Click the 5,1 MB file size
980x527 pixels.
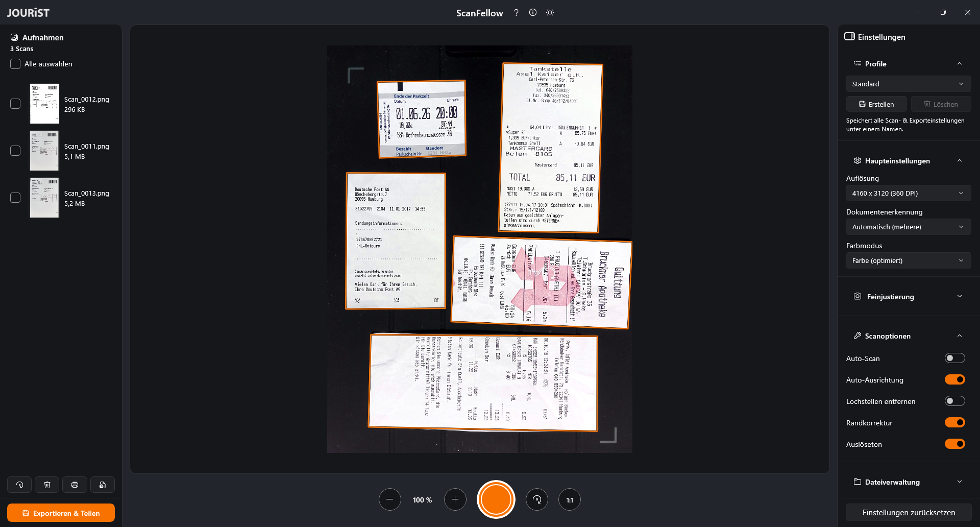(x=75, y=157)
